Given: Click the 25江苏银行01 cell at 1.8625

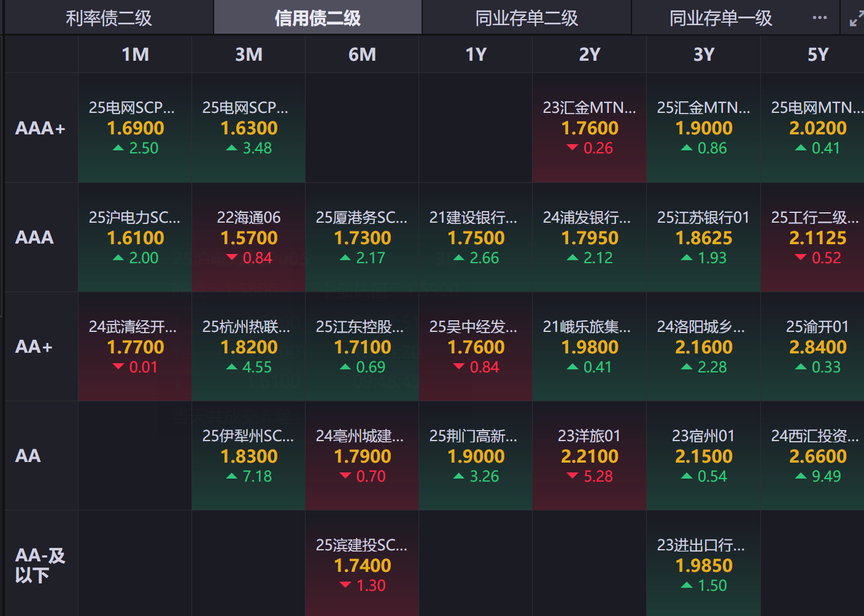Looking at the screenshot, I should pyautogui.click(x=703, y=237).
